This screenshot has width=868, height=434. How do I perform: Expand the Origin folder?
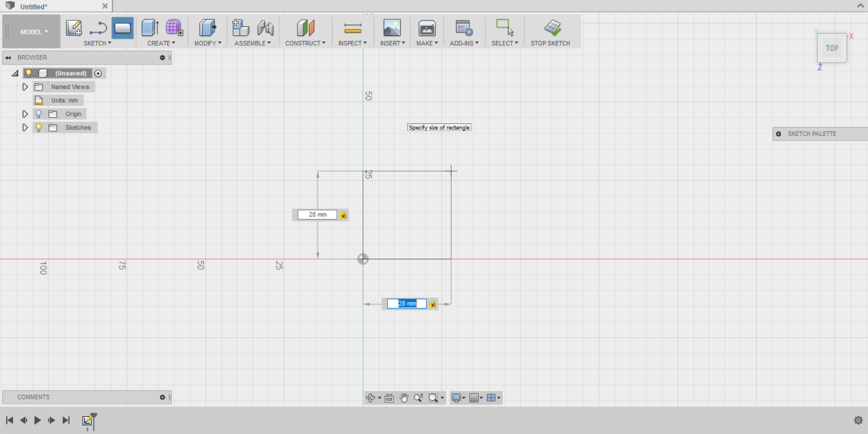(x=25, y=114)
